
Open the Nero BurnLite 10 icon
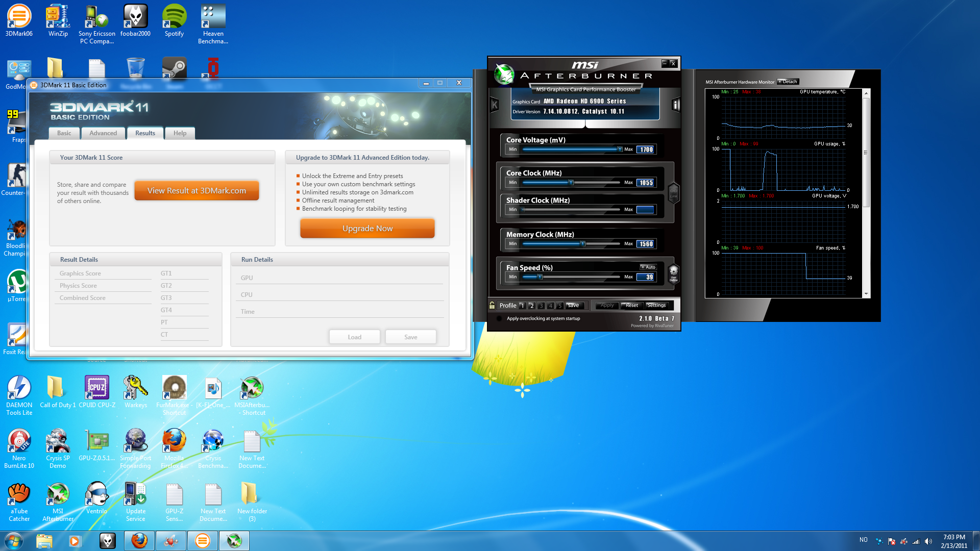(x=19, y=448)
